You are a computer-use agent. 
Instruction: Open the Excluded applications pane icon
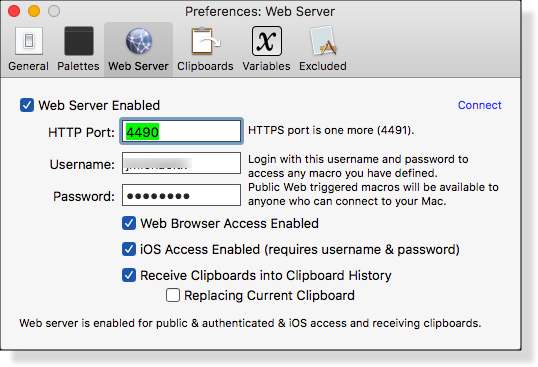pyautogui.click(x=323, y=41)
